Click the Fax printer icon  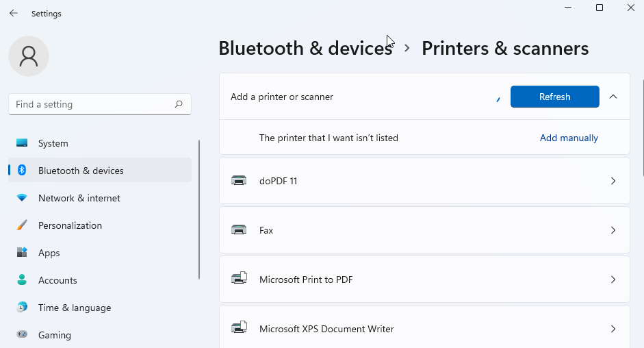(239, 229)
